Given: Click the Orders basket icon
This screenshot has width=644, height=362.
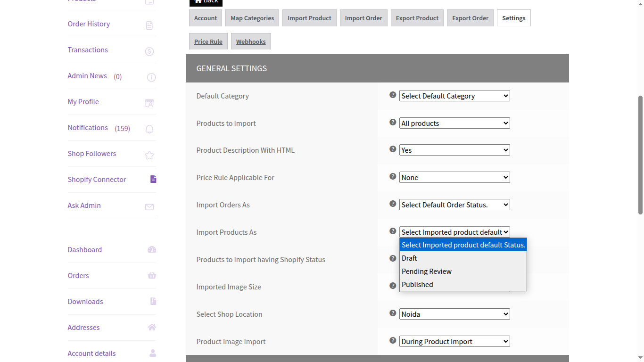Looking at the screenshot, I should tap(151, 275).
